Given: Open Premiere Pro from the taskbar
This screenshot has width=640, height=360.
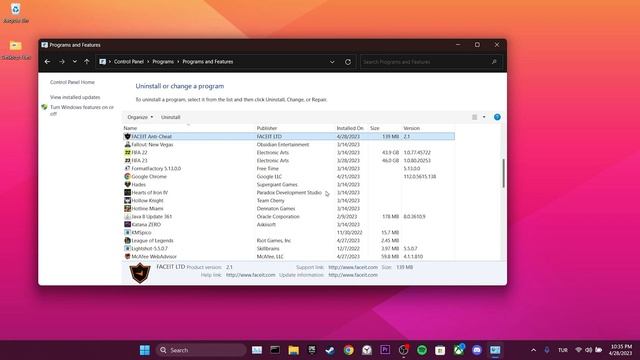Looking at the screenshot, I should (385, 350).
